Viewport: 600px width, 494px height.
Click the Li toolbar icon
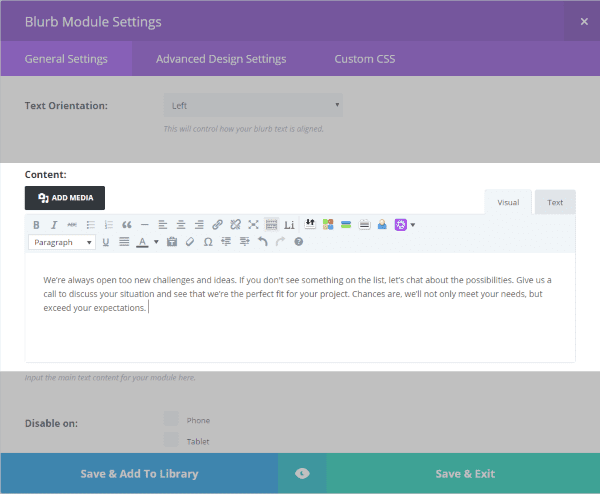tap(289, 225)
